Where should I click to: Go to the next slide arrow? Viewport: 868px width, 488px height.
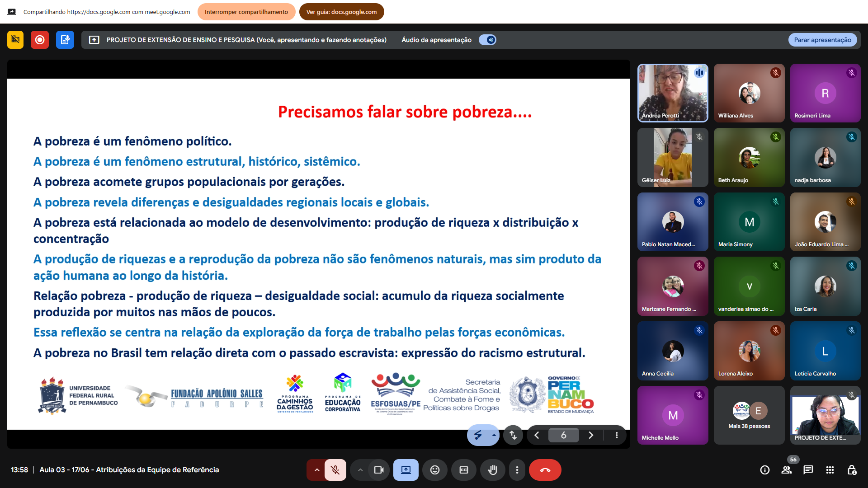coord(590,435)
